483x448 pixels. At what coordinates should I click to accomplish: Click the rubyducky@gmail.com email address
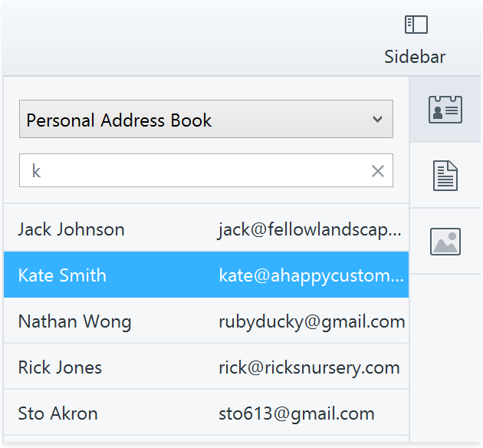click(311, 321)
